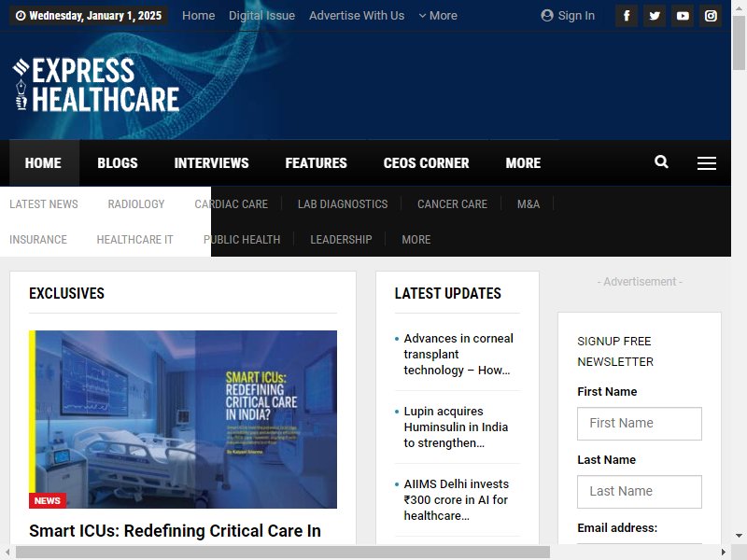Select the LATEST NEWS category
The height and width of the screenshot is (560, 747).
44,204
